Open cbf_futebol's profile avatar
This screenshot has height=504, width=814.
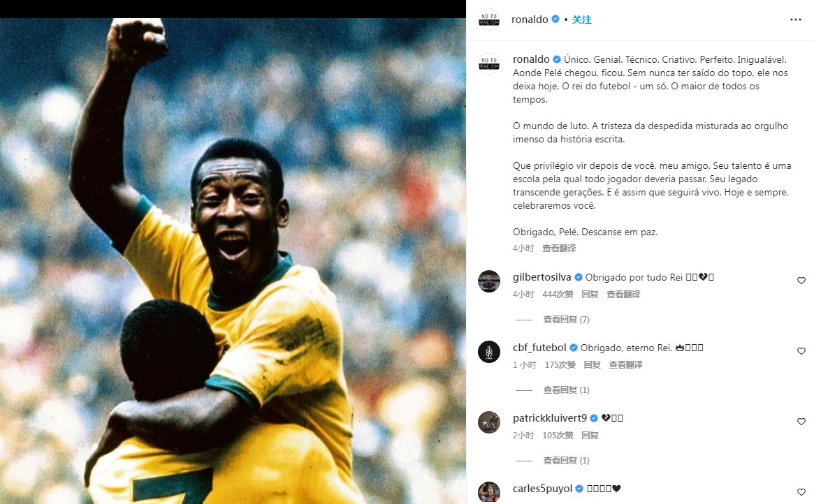click(488, 352)
